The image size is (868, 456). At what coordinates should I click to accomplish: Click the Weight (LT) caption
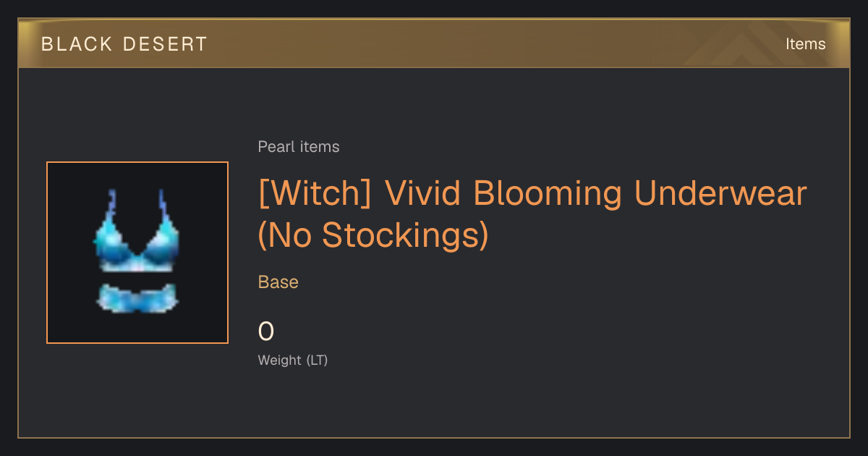point(293,360)
